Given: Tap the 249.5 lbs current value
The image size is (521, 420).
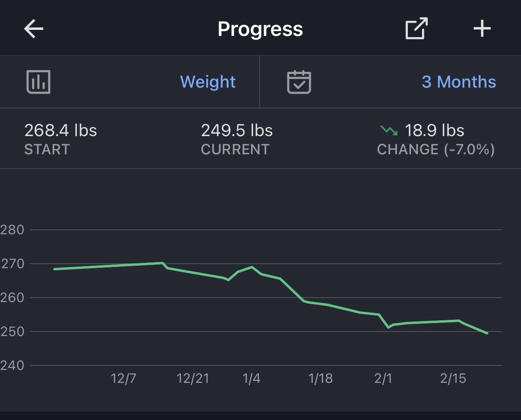Looking at the screenshot, I should (x=237, y=130).
